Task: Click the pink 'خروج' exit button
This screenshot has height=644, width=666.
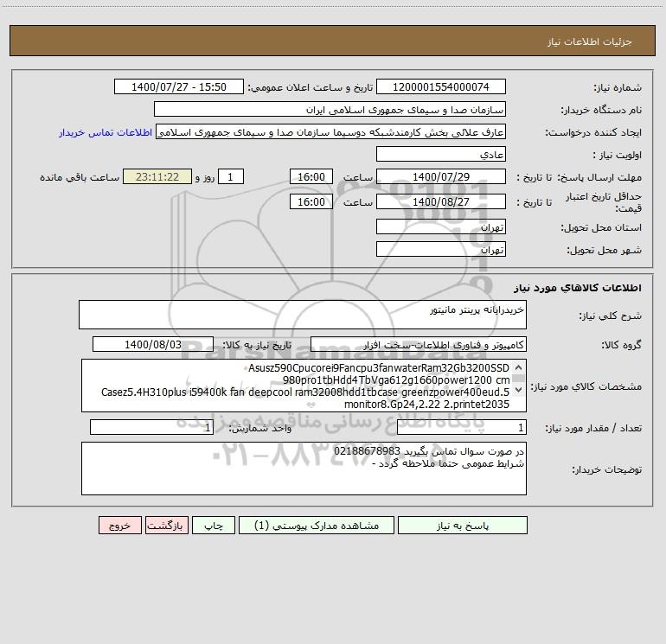Action: tap(119, 525)
